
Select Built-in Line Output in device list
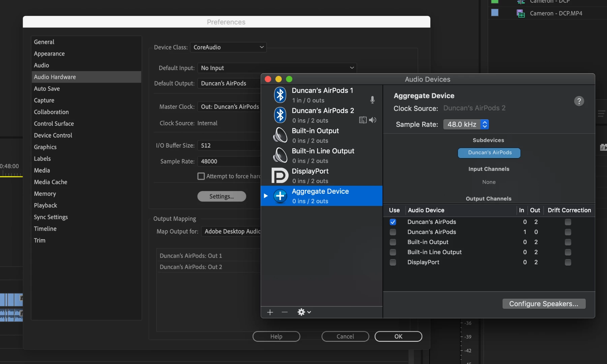point(322,156)
